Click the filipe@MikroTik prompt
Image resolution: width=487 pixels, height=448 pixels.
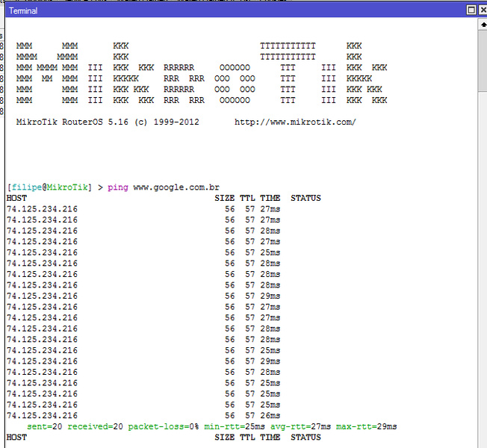pyautogui.click(x=49, y=187)
